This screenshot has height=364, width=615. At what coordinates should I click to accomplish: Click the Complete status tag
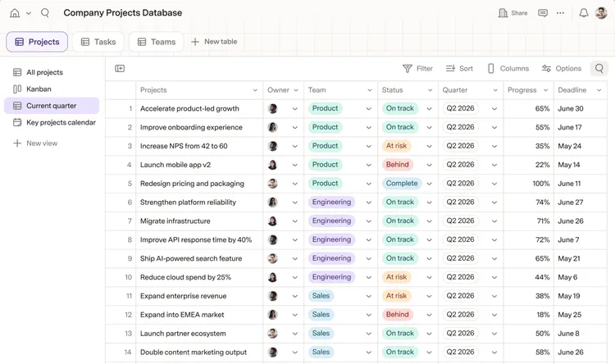click(402, 183)
